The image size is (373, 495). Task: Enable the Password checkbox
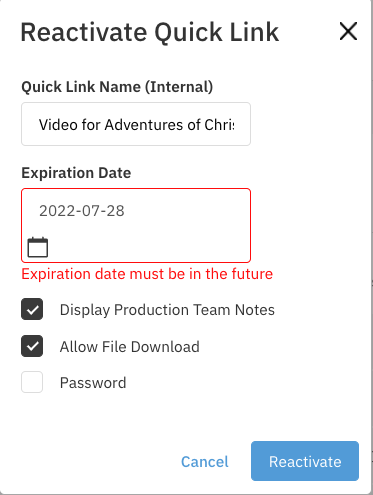point(32,382)
